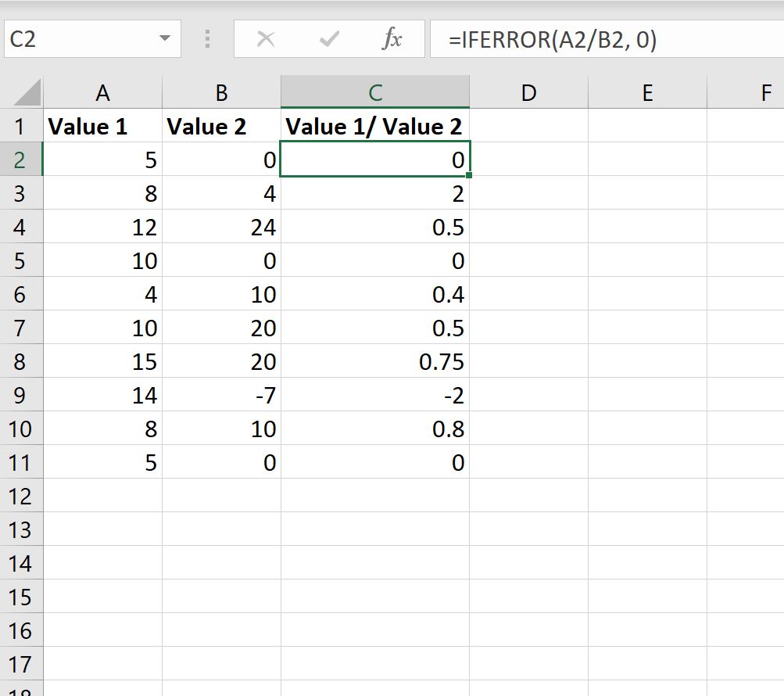Click the formula bar vertical dots handle

207,39
